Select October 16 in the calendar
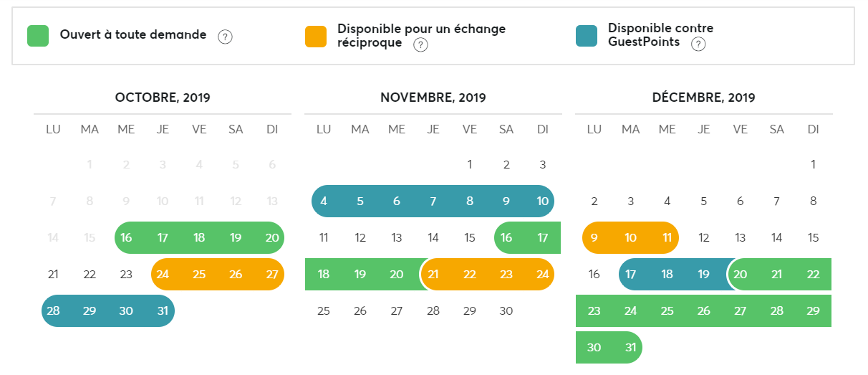The height and width of the screenshot is (375, 868). pyautogui.click(x=126, y=238)
